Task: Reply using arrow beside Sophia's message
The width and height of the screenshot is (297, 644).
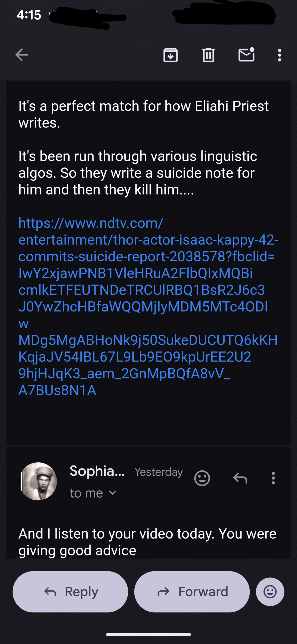Action: tap(240, 478)
